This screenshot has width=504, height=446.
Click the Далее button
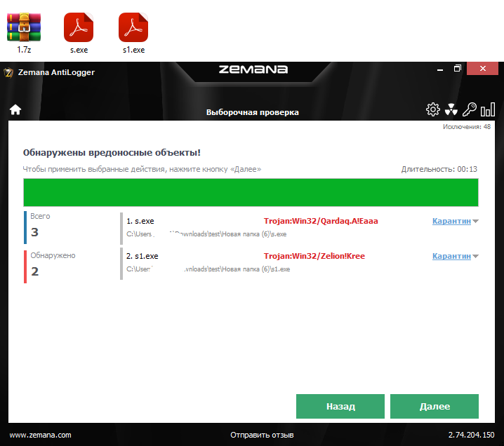coord(435,406)
